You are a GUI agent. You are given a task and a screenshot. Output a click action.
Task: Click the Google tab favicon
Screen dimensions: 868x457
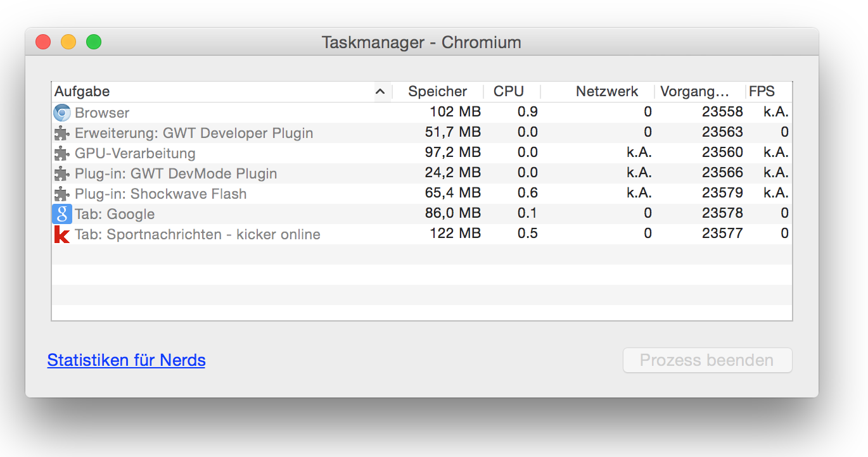click(x=62, y=214)
